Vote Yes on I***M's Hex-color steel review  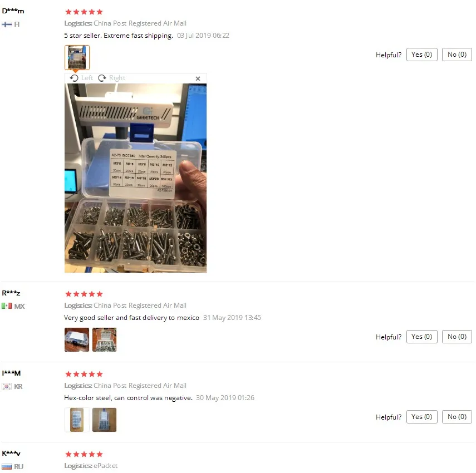[421, 417]
